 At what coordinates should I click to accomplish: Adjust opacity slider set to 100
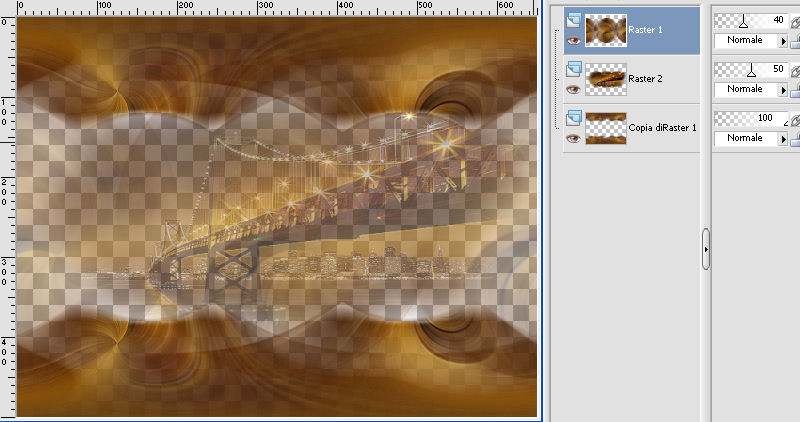(750, 118)
